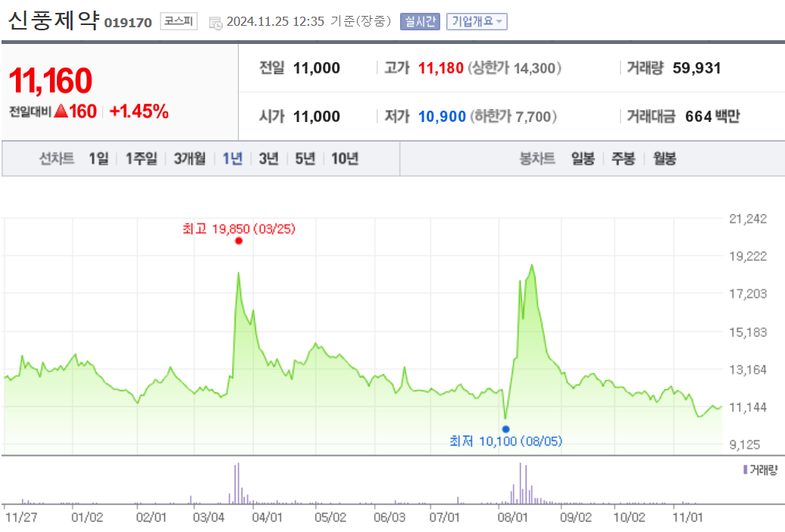Click the 11/27 x-axis date label
The height and width of the screenshot is (532, 785).
click(21, 518)
